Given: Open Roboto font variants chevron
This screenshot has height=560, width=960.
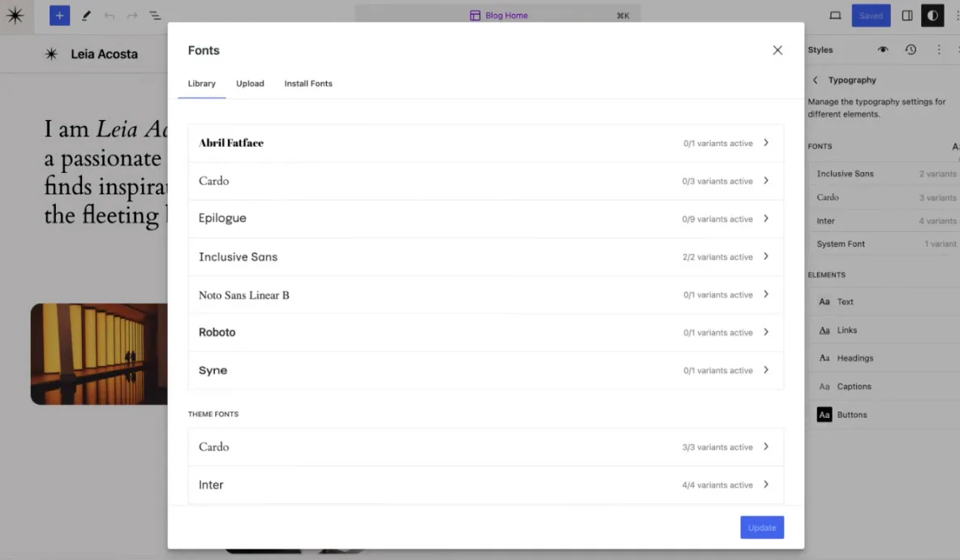Looking at the screenshot, I should [x=766, y=332].
